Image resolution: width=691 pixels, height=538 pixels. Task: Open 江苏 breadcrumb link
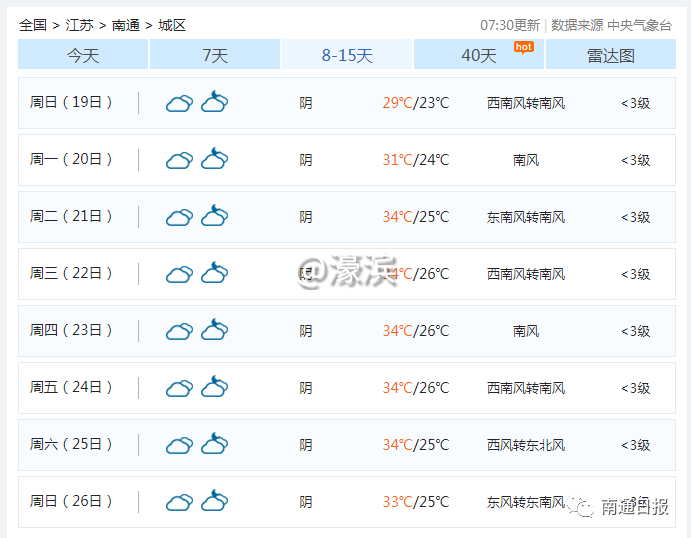[x=80, y=25]
